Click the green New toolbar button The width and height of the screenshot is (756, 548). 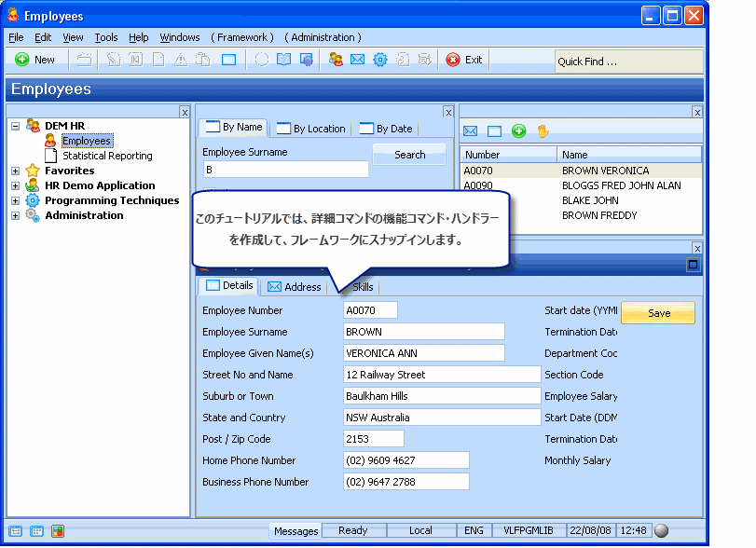coord(34,60)
